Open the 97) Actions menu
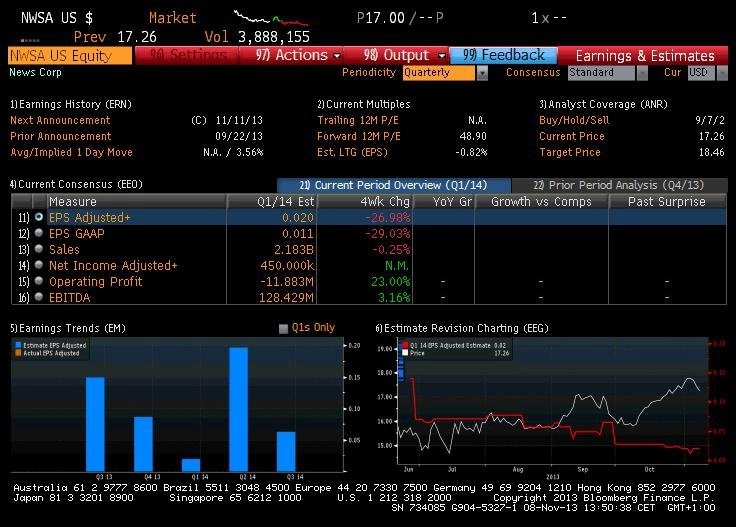The height and width of the screenshot is (527, 736). [x=291, y=55]
